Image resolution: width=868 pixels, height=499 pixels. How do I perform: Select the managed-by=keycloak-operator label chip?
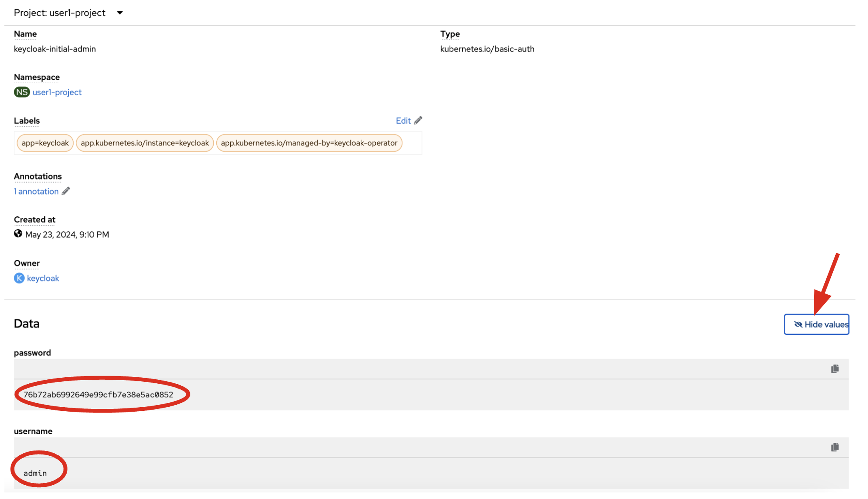pos(309,143)
